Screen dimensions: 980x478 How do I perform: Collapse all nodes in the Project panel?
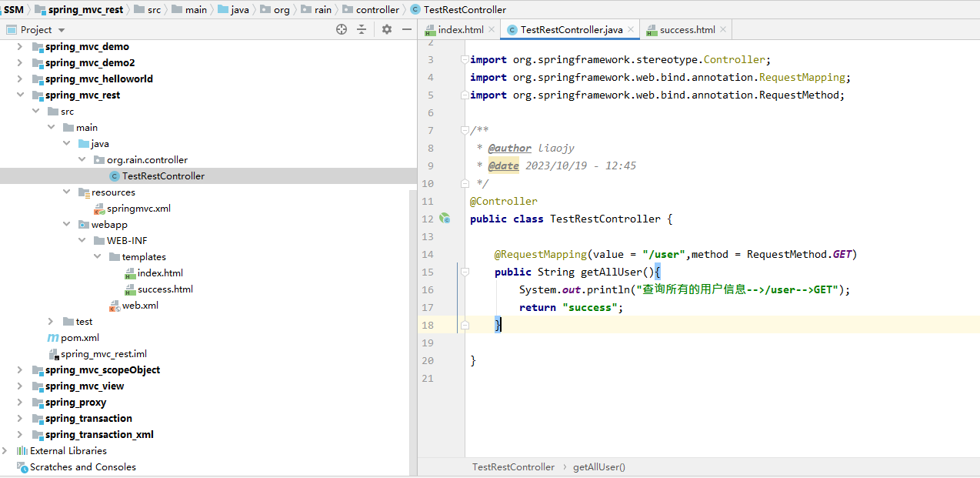(x=362, y=29)
